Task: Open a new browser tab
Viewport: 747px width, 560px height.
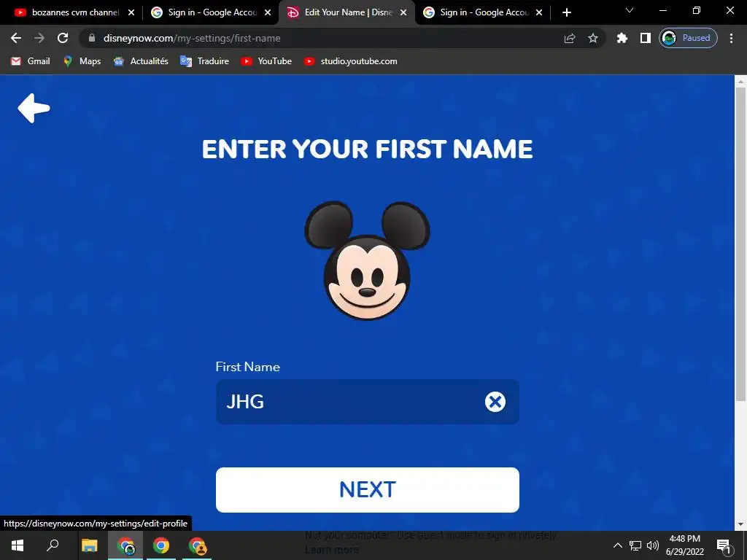Action: pyautogui.click(x=566, y=12)
